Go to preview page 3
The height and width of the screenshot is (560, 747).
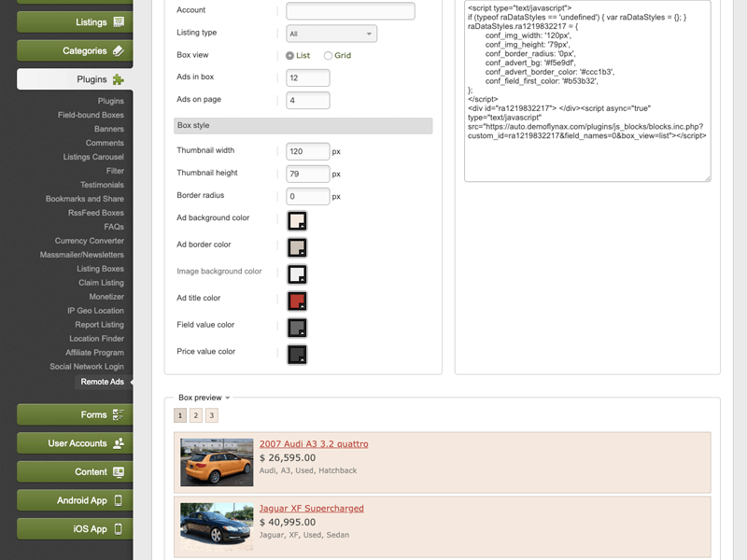(x=212, y=415)
